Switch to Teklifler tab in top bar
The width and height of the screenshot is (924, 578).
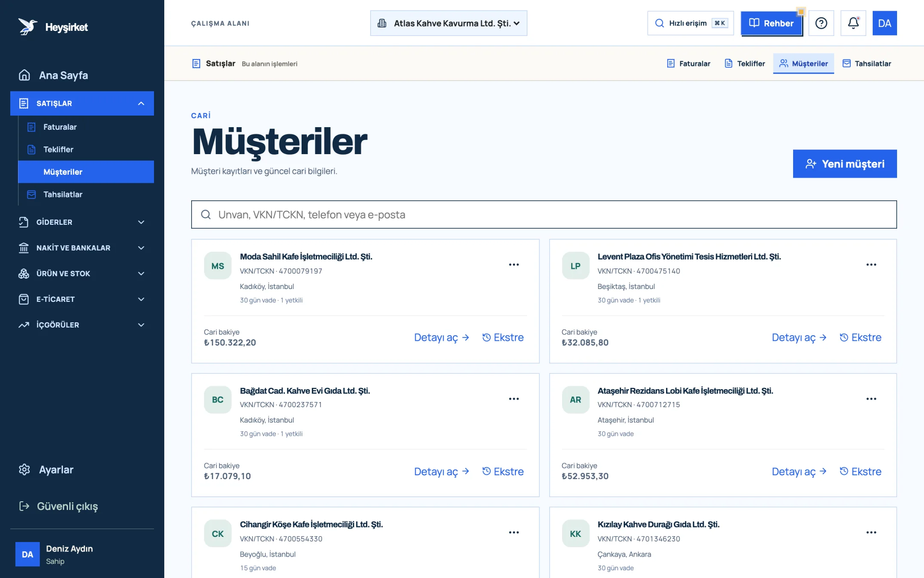744,63
